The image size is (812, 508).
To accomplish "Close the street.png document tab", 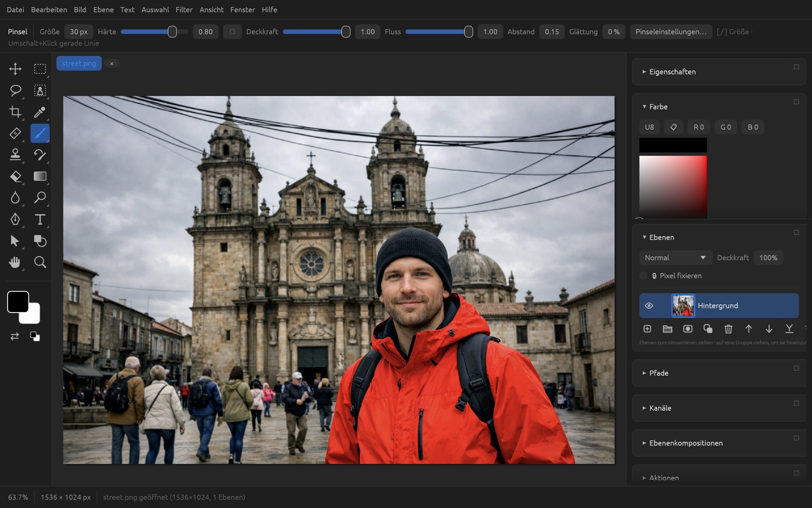I will pyautogui.click(x=111, y=64).
